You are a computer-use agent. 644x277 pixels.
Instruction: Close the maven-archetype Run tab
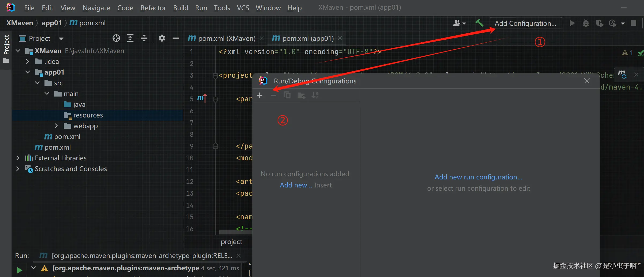click(x=239, y=256)
